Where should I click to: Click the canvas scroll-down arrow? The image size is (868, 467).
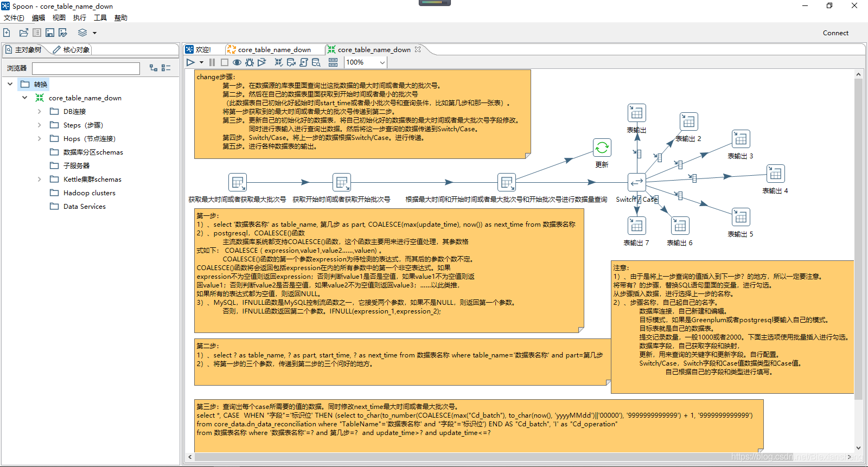[x=858, y=448]
